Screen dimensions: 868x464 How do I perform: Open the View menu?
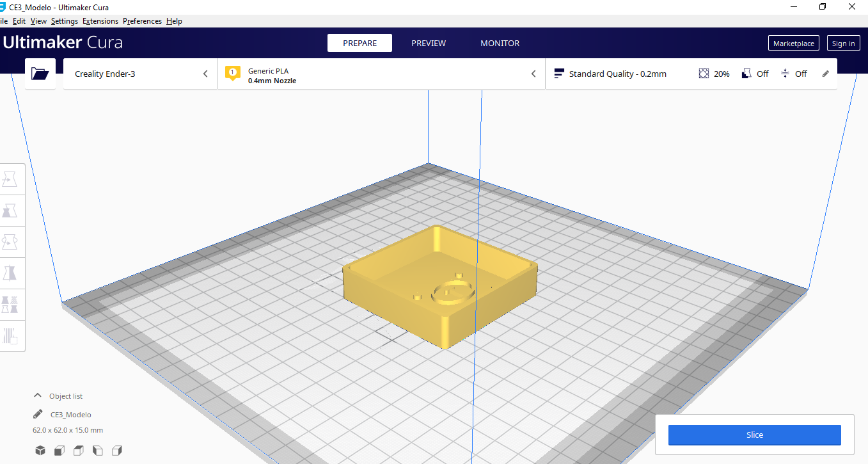tap(38, 21)
